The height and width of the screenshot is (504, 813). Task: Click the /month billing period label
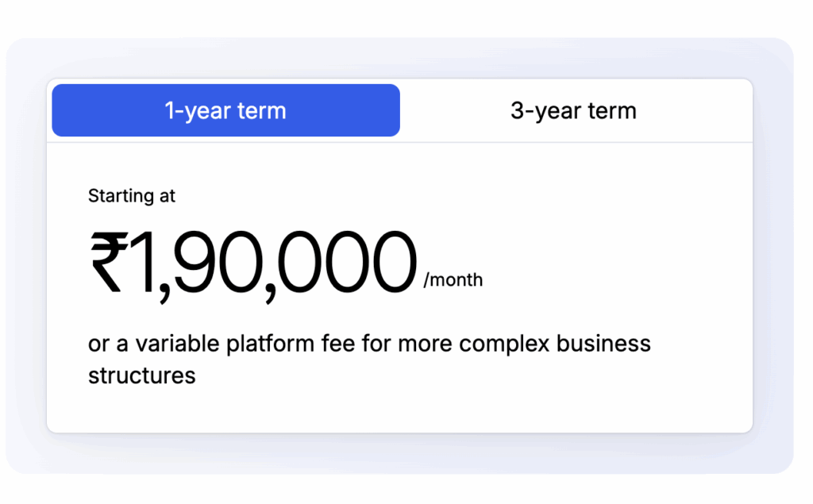(x=453, y=280)
